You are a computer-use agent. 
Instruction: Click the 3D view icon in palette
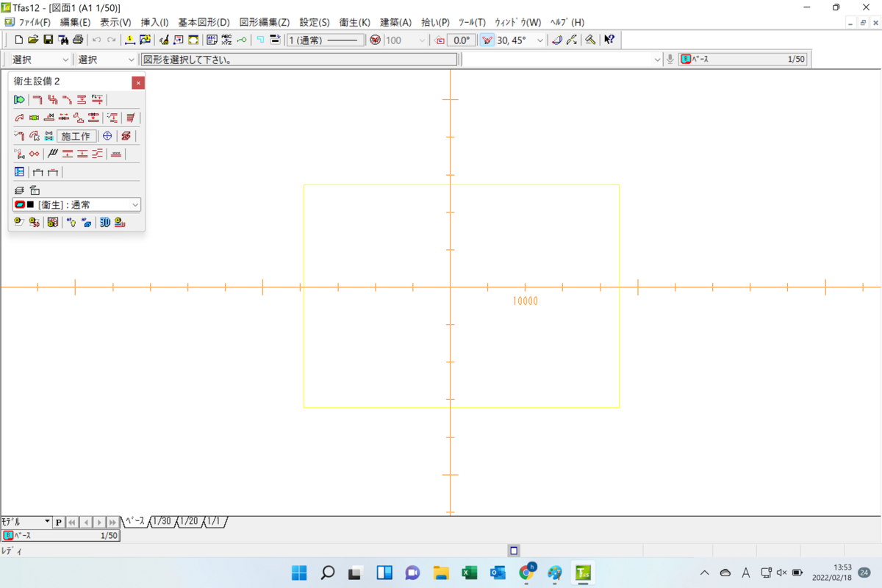105,222
